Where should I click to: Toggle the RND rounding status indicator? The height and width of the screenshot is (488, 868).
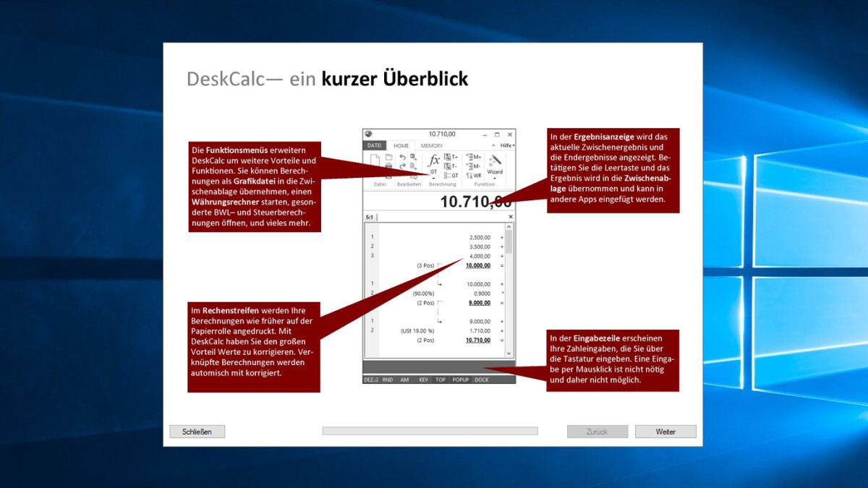[388, 380]
